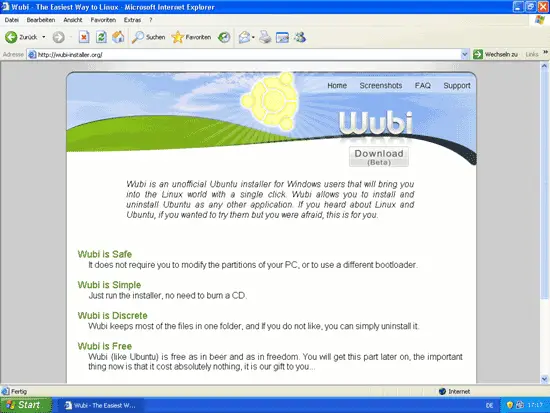550x413 pixels.
Task: Click the Wechseln zu go button
Action: pyautogui.click(x=495, y=54)
